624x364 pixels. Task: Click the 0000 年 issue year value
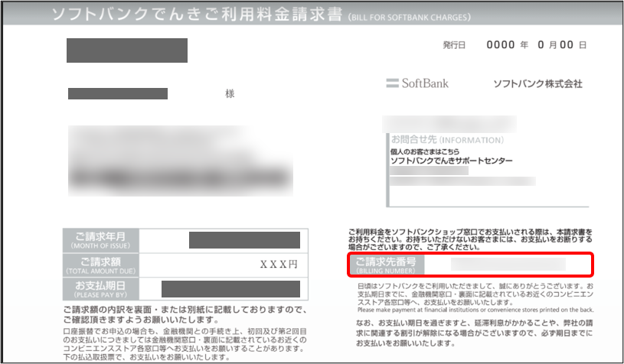tap(508, 45)
